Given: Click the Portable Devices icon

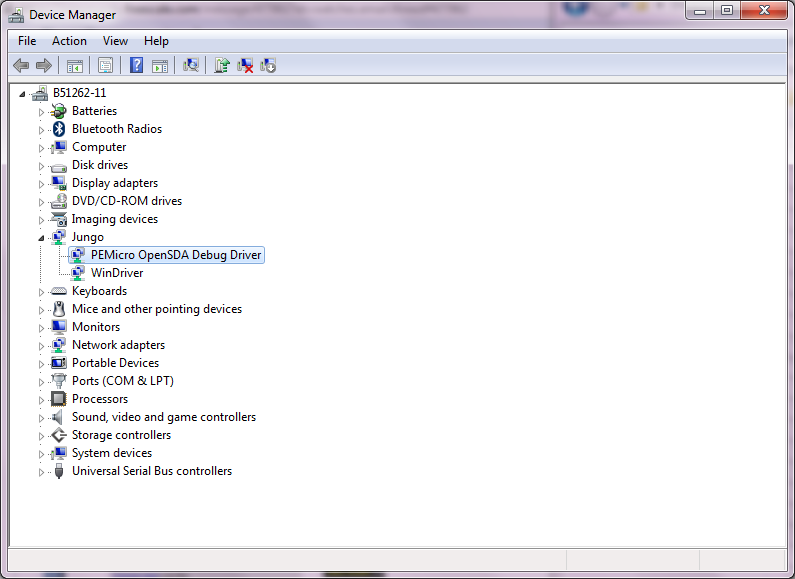Looking at the screenshot, I should (x=59, y=363).
